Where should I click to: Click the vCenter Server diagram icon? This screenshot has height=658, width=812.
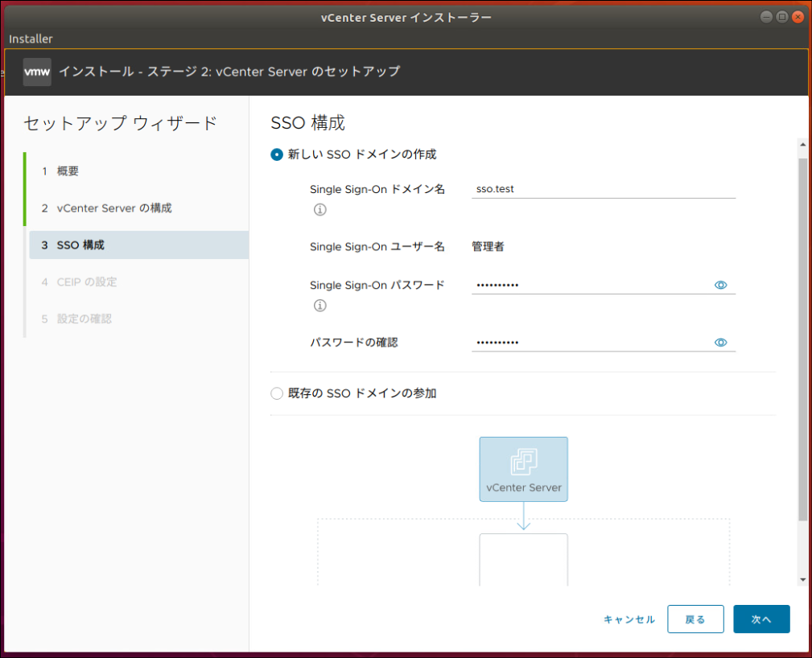click(524, 469)
